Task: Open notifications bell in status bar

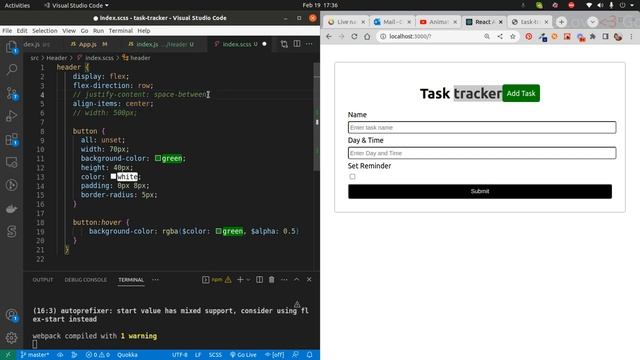Action: pos(310,355)
